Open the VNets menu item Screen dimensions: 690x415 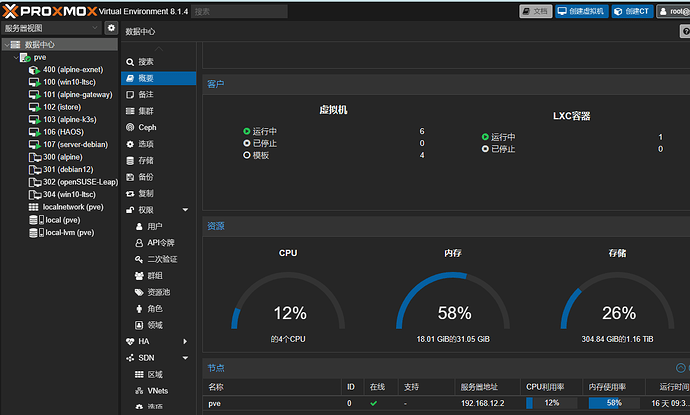158,391
